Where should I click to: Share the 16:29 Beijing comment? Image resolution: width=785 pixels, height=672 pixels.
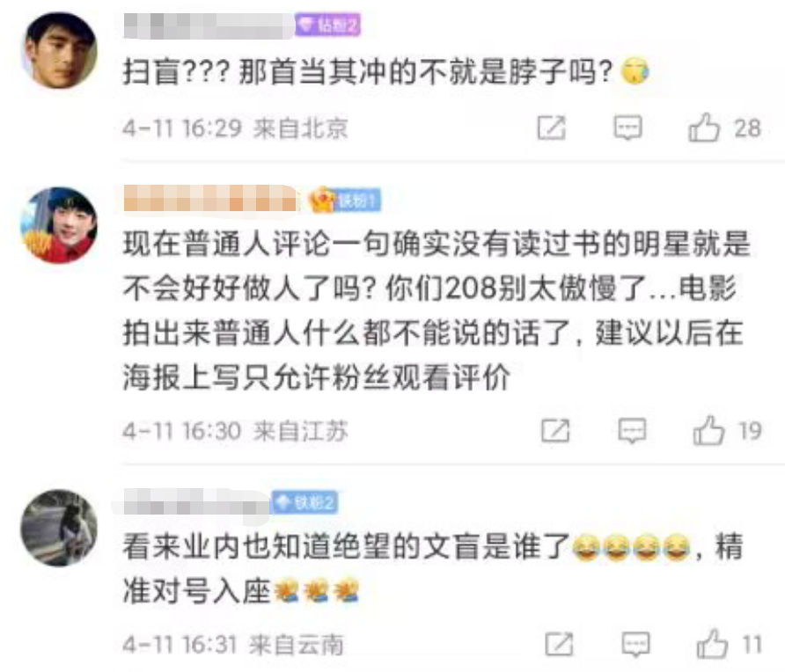[x=551, y=128]
